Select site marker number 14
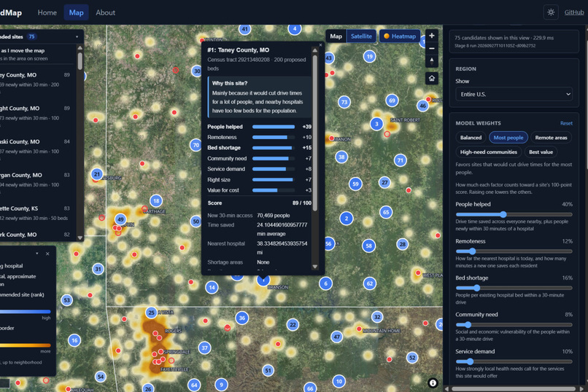The image size is (588, 392). tap(212, 287)
